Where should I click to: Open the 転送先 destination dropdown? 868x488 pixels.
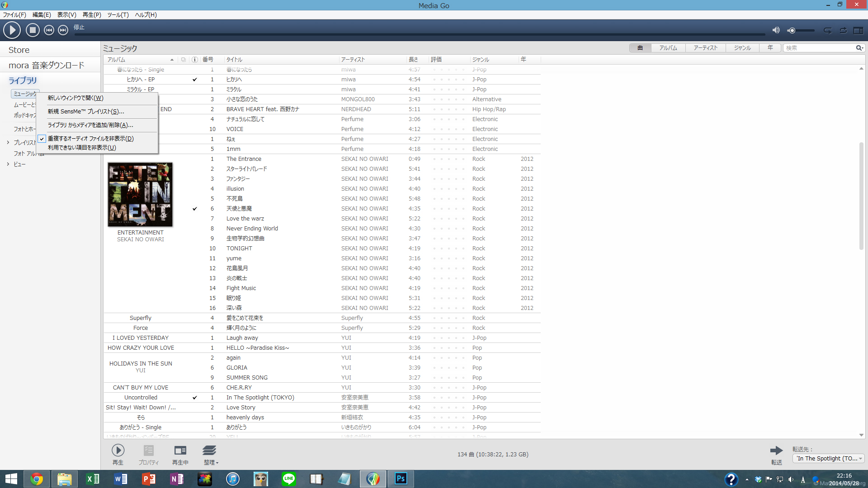tap(828, 459)
